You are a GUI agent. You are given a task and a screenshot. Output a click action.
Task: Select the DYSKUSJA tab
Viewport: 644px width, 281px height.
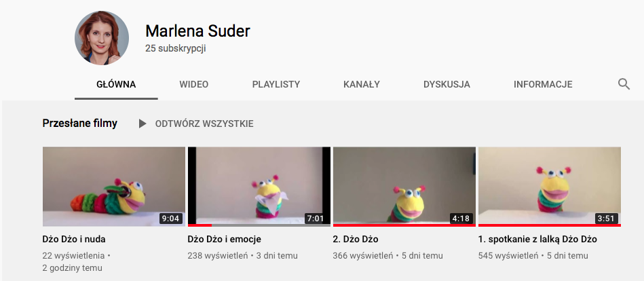(x=447, y=85)
